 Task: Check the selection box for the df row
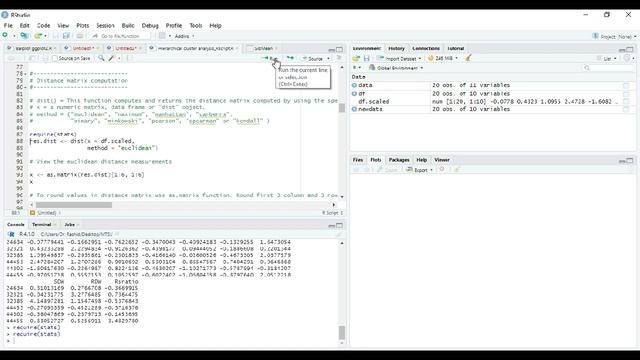click(626, 94)
